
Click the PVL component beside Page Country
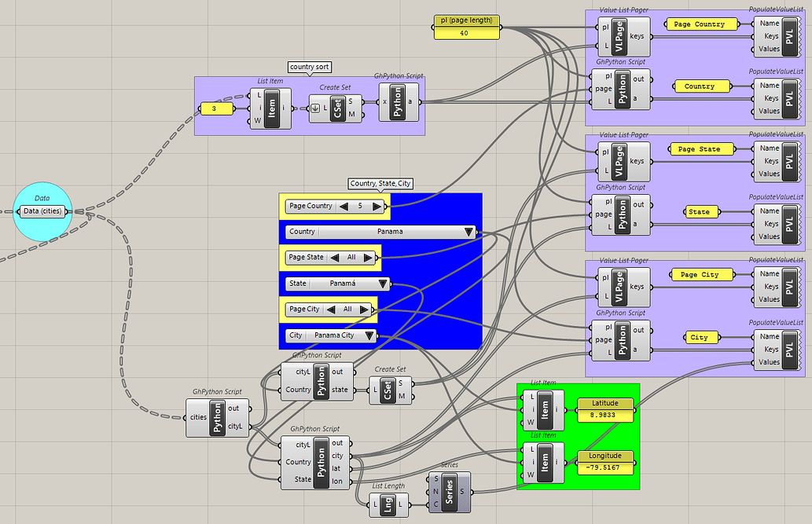coord(777,37)
